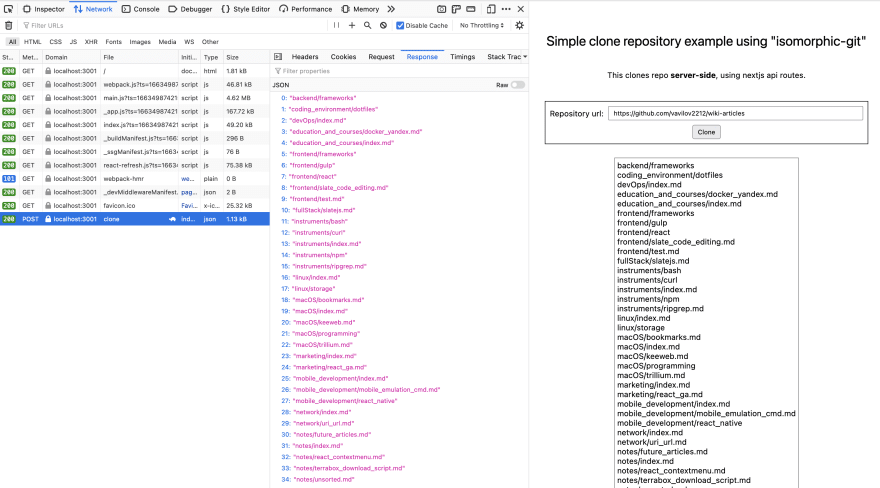Open network settings gear

[520, 25]
